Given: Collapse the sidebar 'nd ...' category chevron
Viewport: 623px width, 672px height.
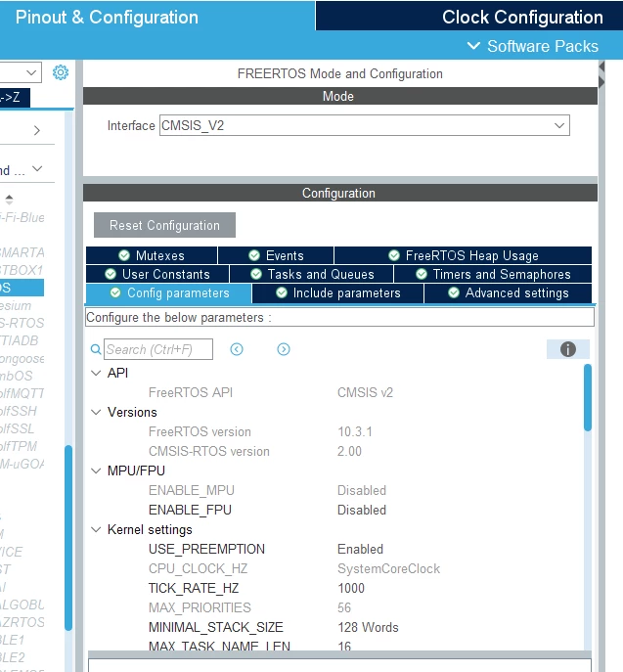Looking at the screenshot, I should pos(37,169).
